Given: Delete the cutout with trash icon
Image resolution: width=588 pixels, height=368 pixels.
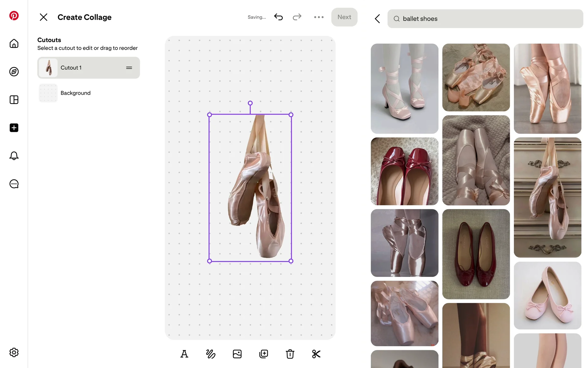Looking at the screenshot, I should coord(290,354).
